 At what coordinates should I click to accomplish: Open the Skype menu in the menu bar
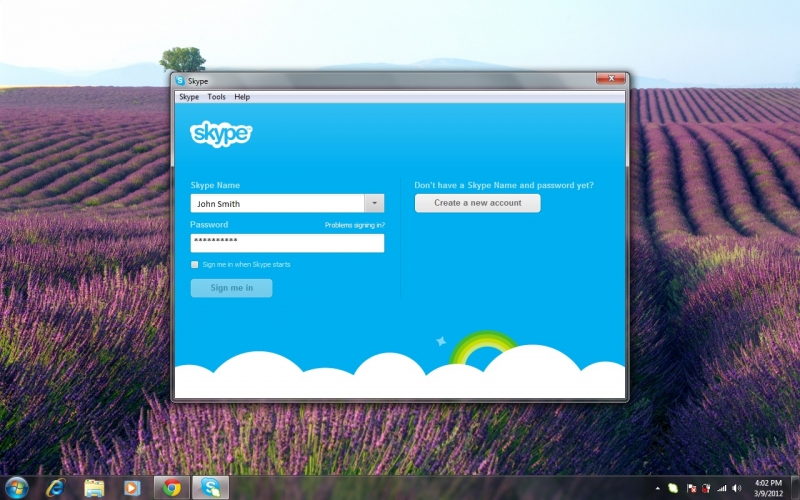pyautogui.click(x=189, y=97)
